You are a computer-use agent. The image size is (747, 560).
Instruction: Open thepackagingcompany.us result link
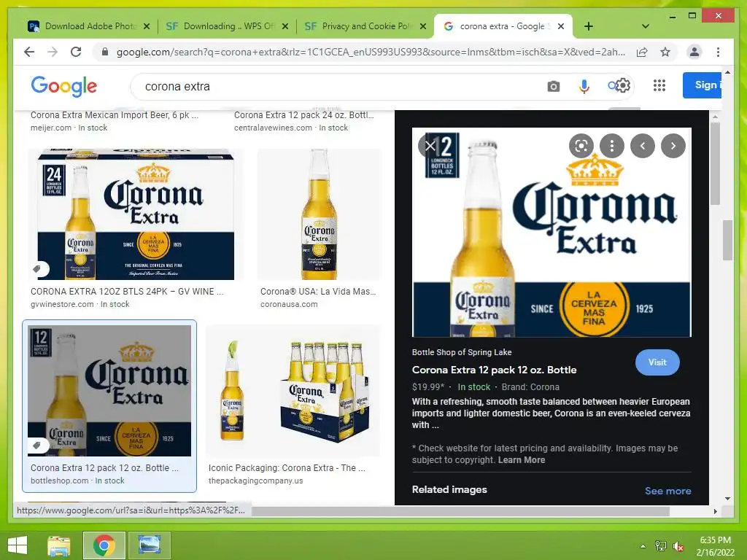click(x=255, y=481)
